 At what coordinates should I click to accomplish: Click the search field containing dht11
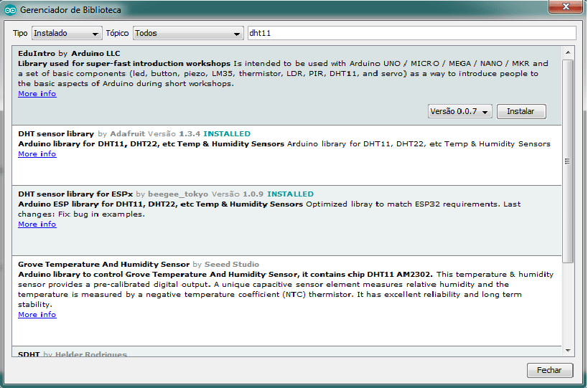point(412,33)
